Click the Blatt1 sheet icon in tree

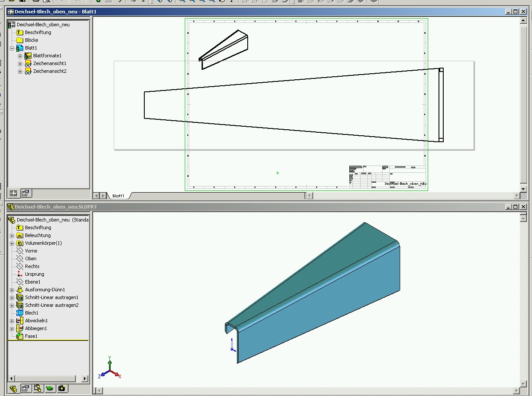(19, 48)
